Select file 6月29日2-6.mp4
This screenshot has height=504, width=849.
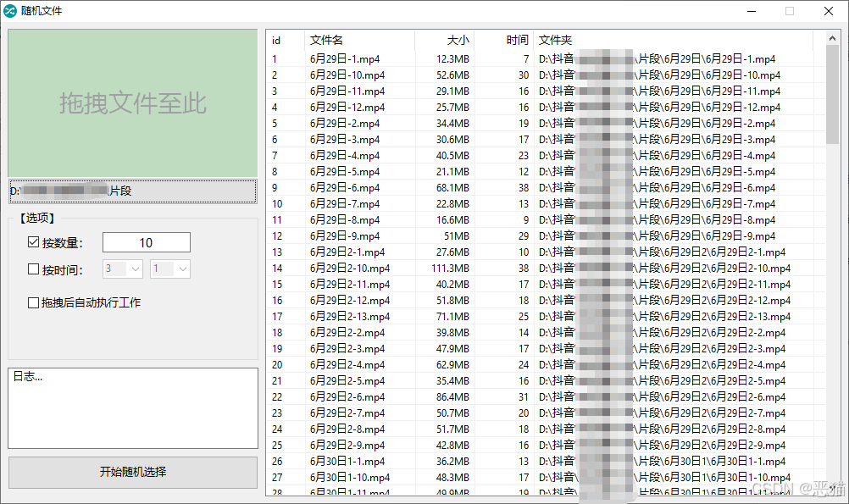click(x=347, y=397)
